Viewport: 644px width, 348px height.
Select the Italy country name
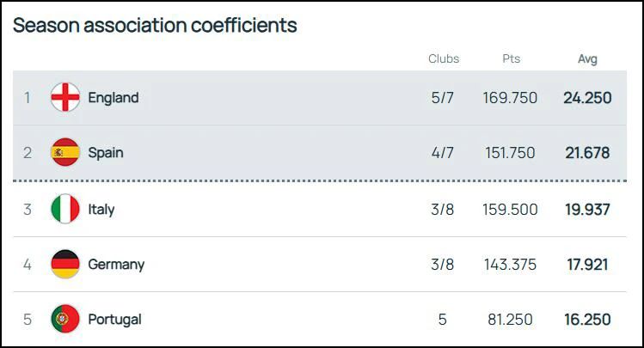coord(101,210)
